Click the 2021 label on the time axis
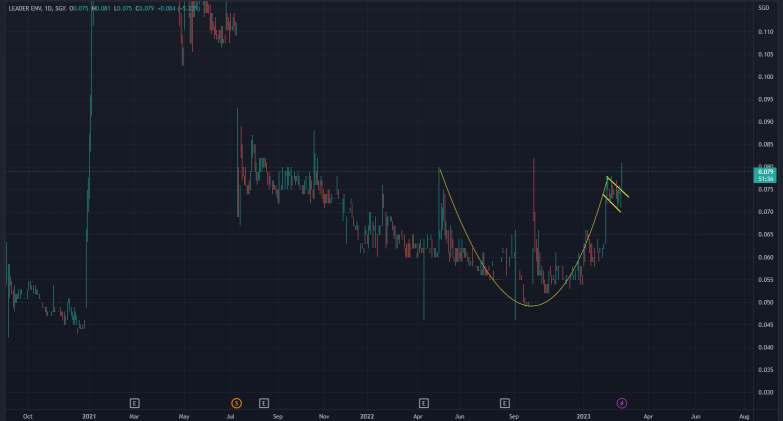Viewport: 783px width, 421px height. 89,414
